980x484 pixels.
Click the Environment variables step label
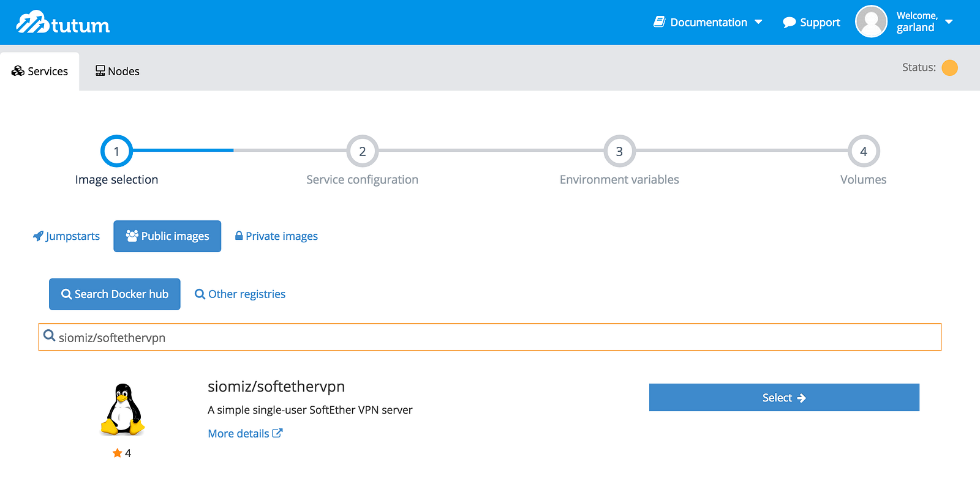click(619, 180)
